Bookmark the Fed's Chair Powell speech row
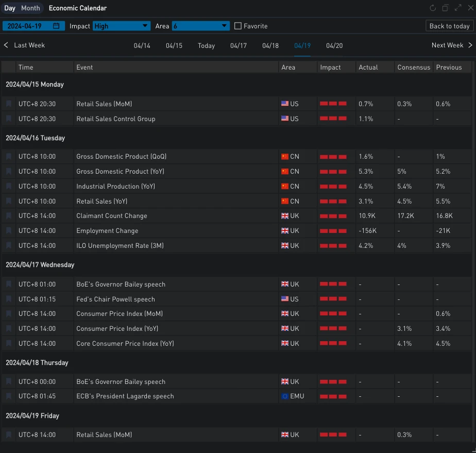 point(9,299)
